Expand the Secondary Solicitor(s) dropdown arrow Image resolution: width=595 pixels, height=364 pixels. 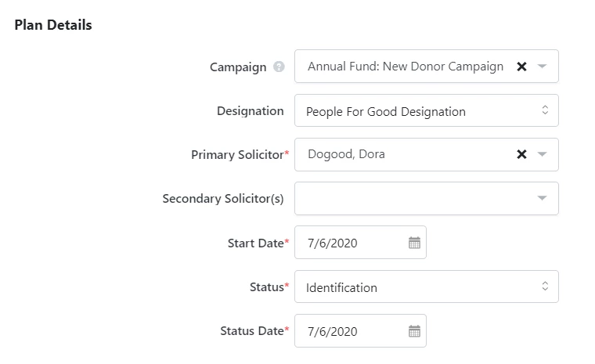pyautogui.click(x=543, y=198)
